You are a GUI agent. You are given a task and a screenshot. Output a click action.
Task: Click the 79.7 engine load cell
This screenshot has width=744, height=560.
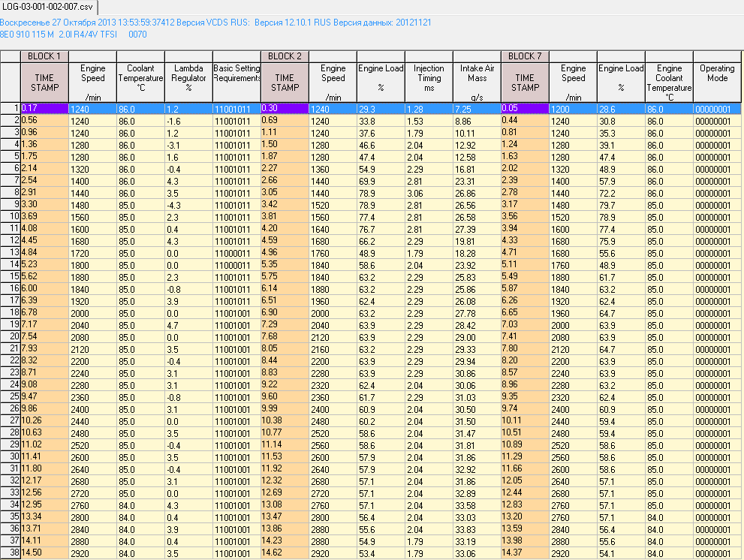pyautogui.click(x=621, y=205)
